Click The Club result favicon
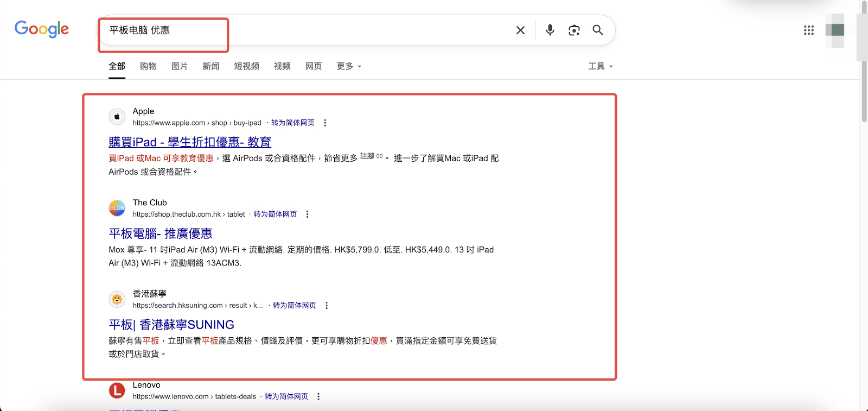The height and width of the screenshot is (411, 868). 117,208
